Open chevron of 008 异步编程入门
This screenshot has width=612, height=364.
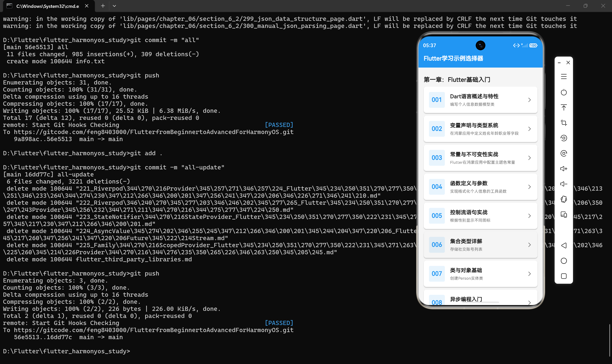click(530, 302)
